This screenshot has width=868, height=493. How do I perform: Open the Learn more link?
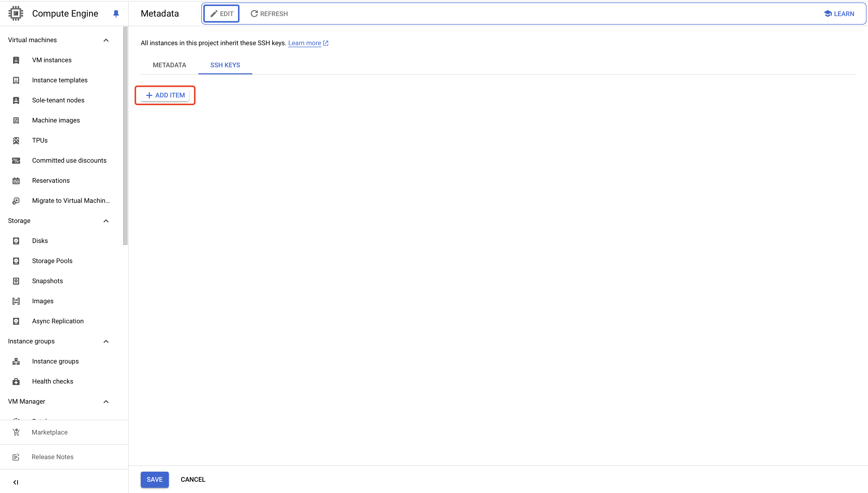click(x=304, y=43)
